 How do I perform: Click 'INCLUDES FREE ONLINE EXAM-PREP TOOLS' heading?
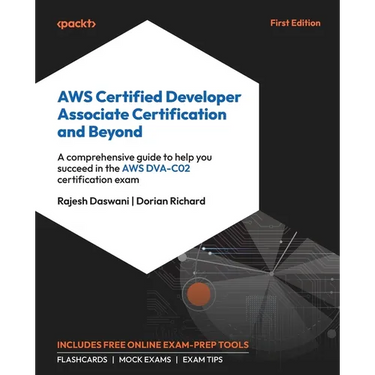point(153,345)
